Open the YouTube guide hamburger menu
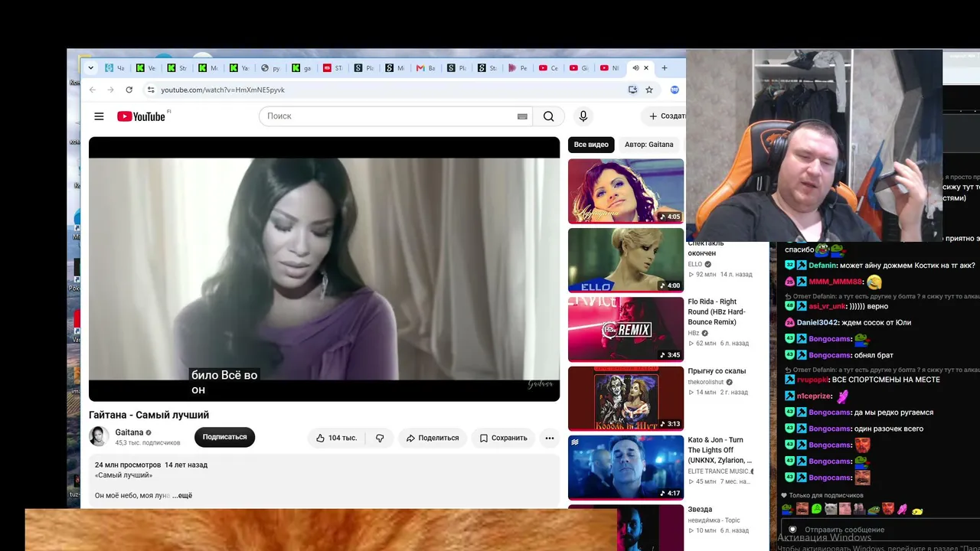 (99, 116)
